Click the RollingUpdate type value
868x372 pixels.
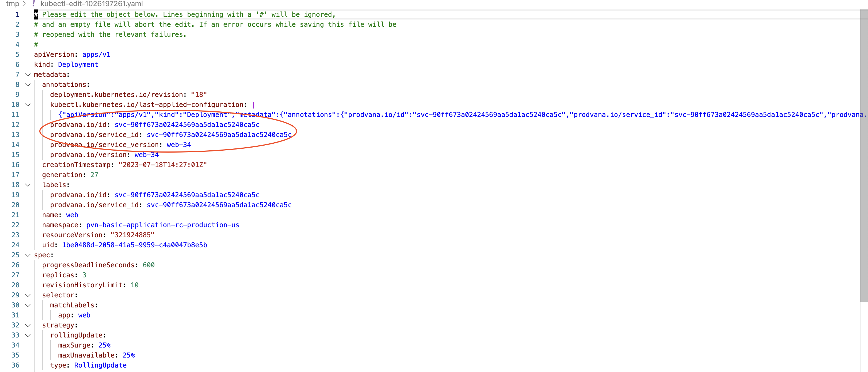tap(100, 365)
